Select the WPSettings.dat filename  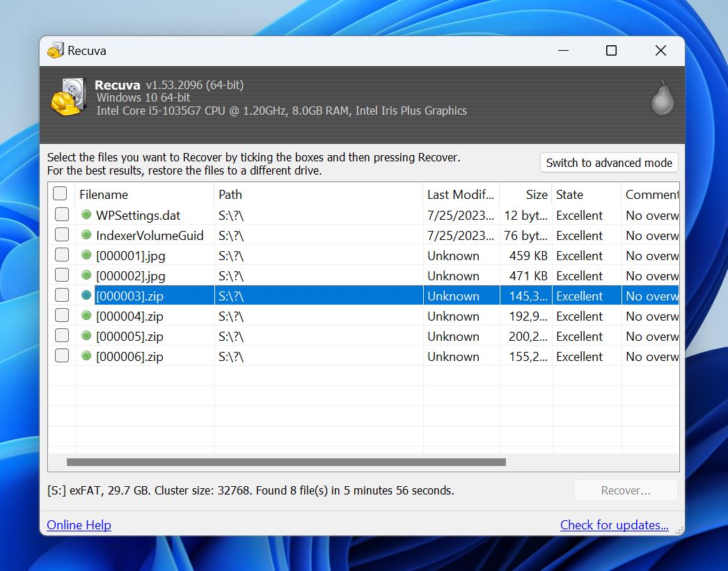138,215
